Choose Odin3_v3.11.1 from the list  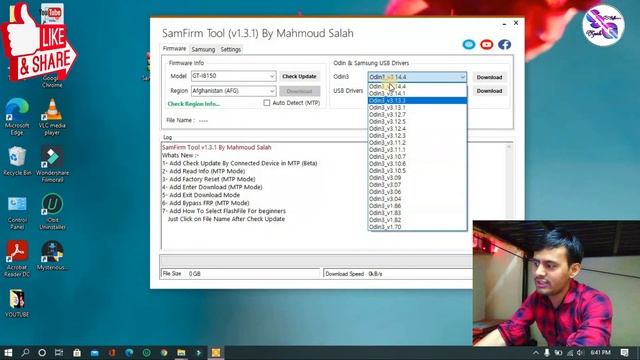coord(417,150)
